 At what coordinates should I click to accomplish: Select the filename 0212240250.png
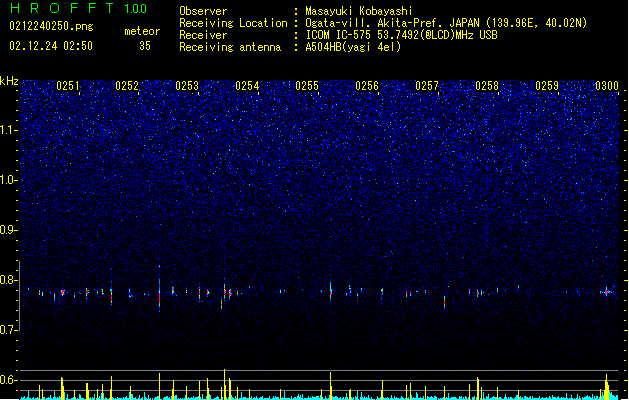[x=51, y=26]
